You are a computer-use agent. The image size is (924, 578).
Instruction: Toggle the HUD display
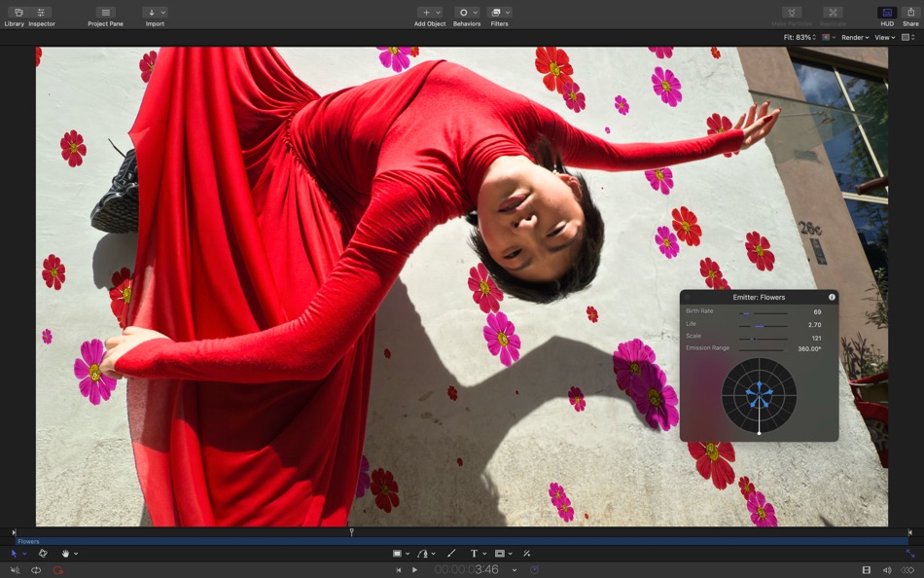886,12
